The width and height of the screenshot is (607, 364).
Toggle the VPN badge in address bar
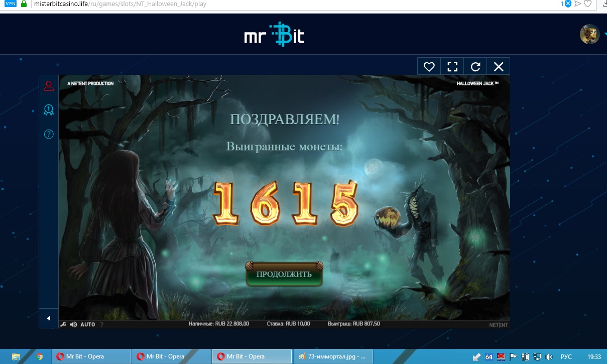coord(11,4)
